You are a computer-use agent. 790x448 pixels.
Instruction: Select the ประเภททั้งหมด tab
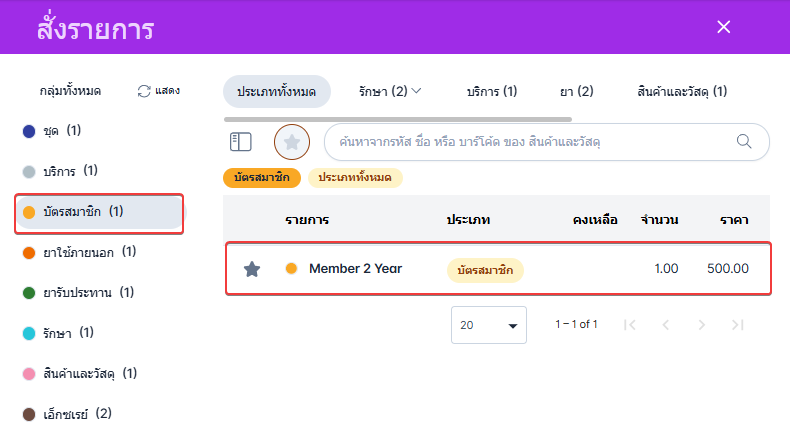click(x=276, y=91)
